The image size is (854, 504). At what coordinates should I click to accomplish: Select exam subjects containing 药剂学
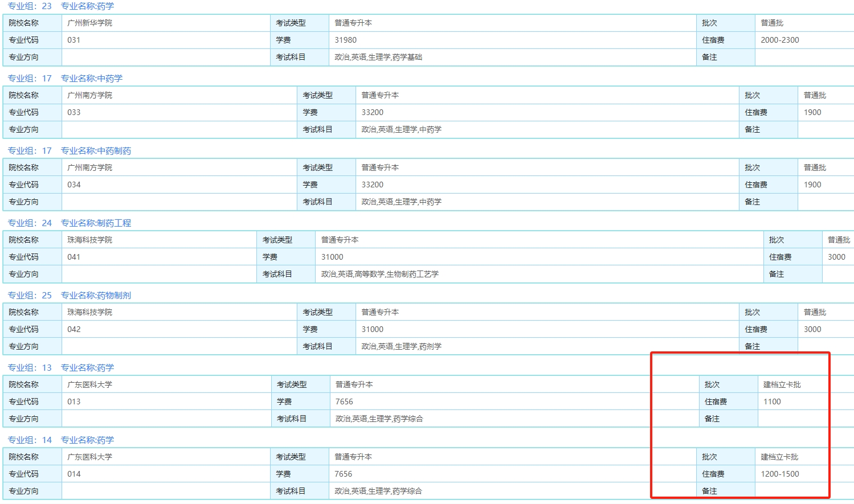(x=401, y=347)
